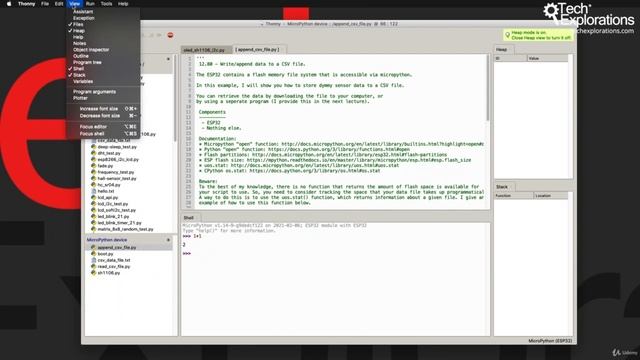Click the sh1106.py icon on device
The image size is (640, 360).
point(93,273)
